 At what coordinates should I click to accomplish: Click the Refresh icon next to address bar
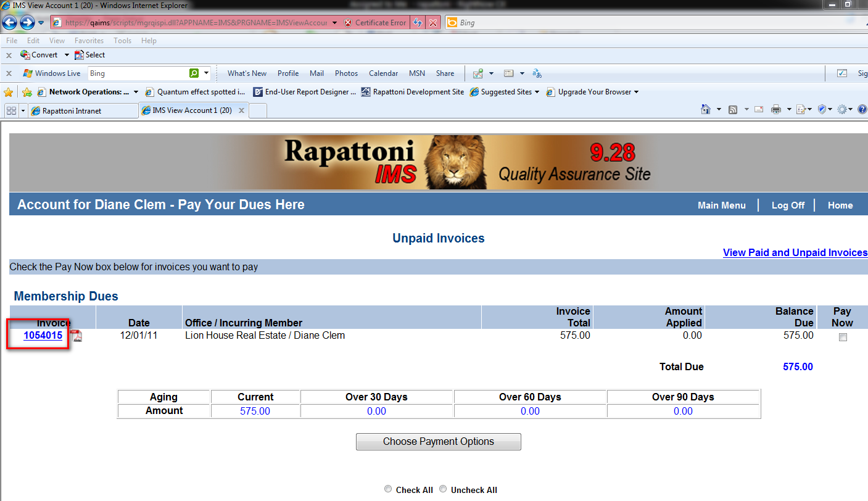(418, 23)
